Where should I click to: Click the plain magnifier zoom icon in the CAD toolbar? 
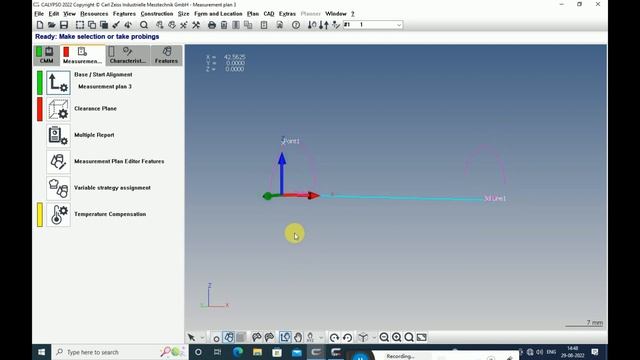(x=409, y=337)
